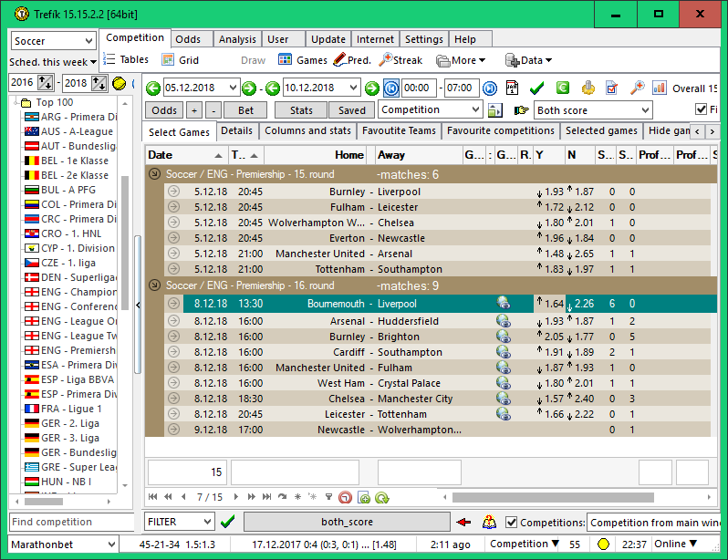
Task: Switch to the Analysis tab
Action: point(237,39)
